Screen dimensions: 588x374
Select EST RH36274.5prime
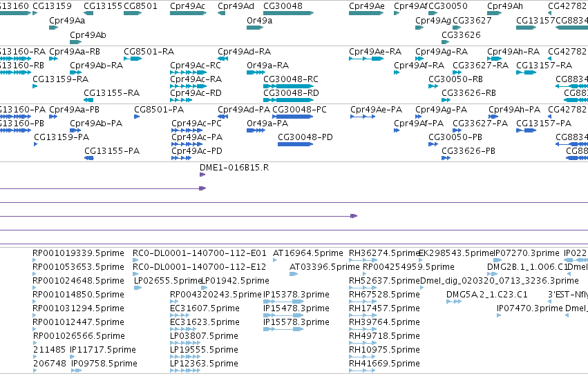[363, 260]
